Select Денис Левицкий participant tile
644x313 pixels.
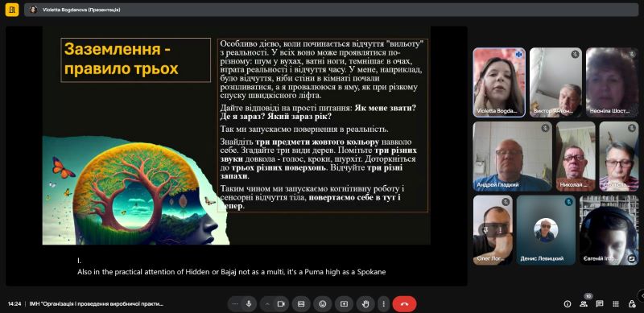546,230
